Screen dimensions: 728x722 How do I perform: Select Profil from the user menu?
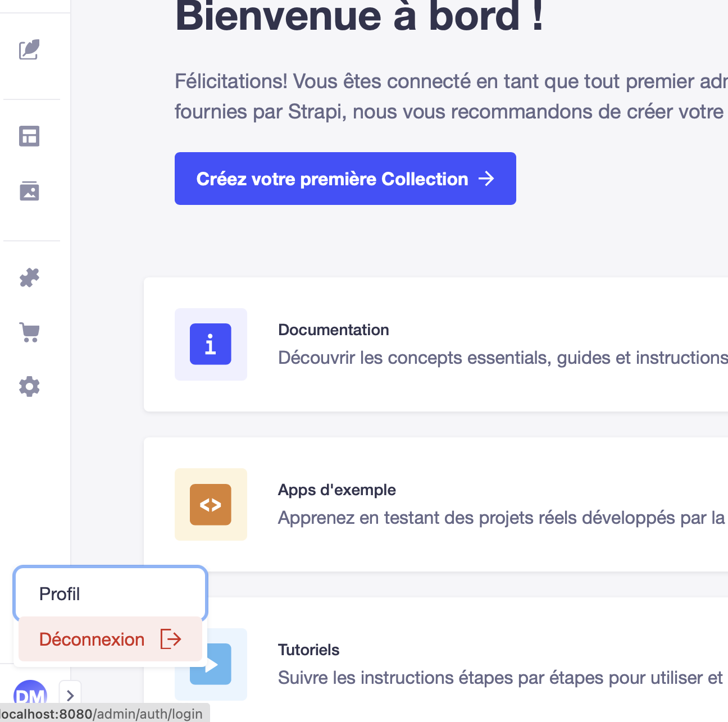coord(111,594)
